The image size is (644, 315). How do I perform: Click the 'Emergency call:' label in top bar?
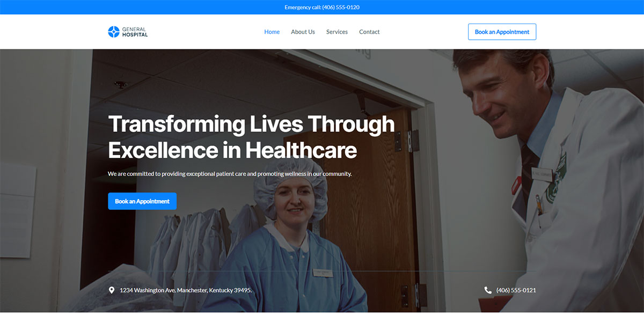(x=303, y=7)
